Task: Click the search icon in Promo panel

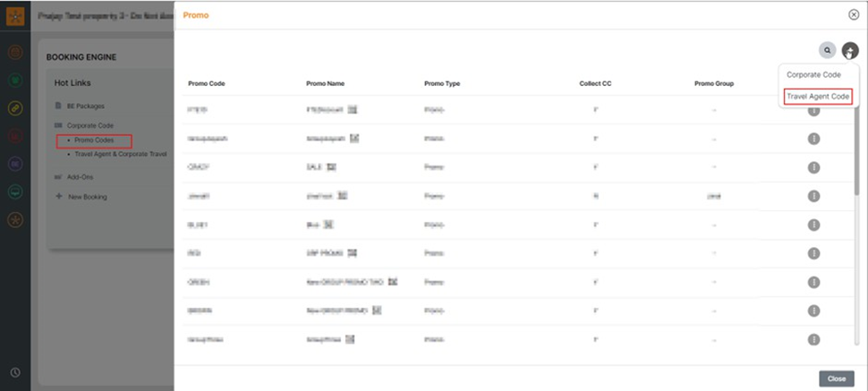Action: 828,51
